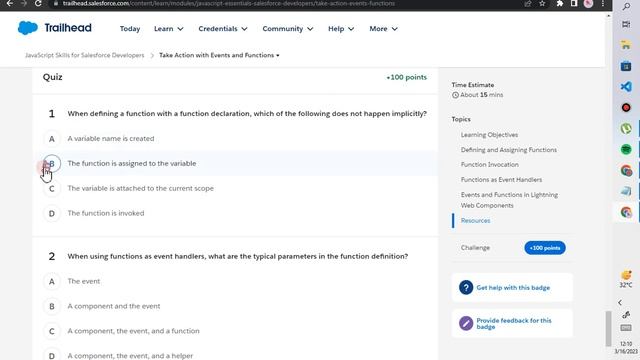Viewport: 640px width, 360px height.
Task: Select answer A 'The event' for question 2
Action: pyautogui.click(x=52, y=281)
